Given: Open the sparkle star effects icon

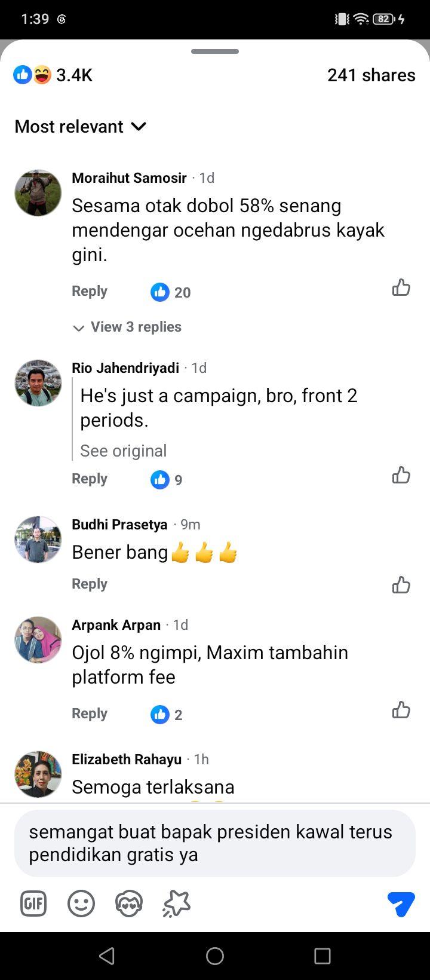Looking at the screenshot, I should coord(176,904).
